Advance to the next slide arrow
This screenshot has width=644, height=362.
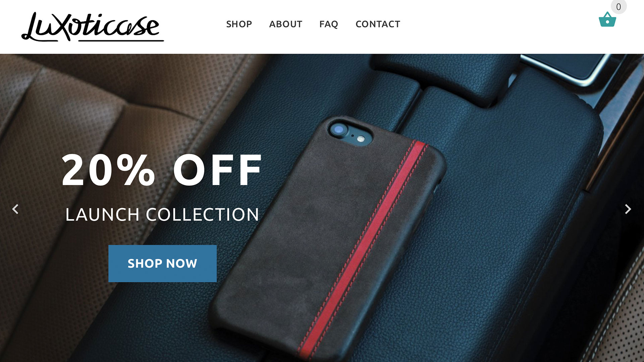click(628, 209)
